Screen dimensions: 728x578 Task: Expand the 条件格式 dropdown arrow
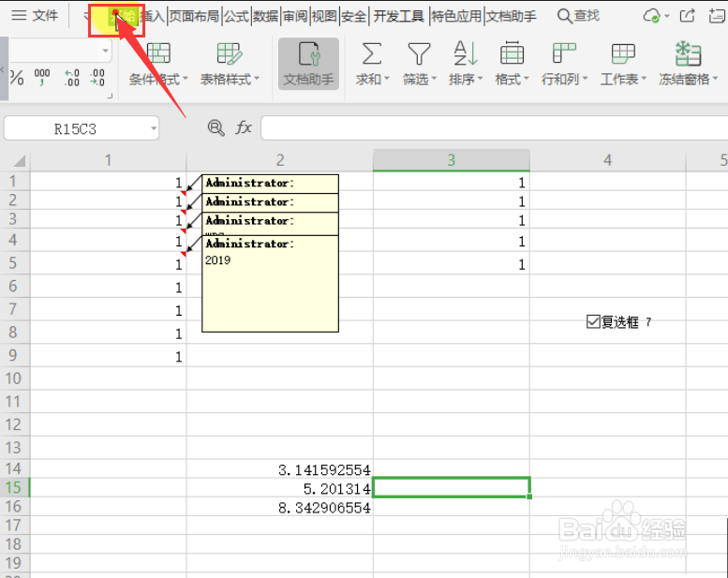[x=186, y=79]
